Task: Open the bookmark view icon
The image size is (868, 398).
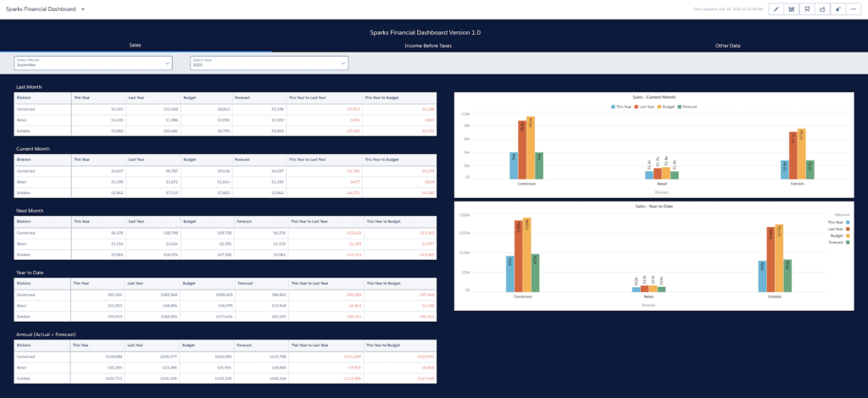Action: pyautogui.click(x=807, y=9)
